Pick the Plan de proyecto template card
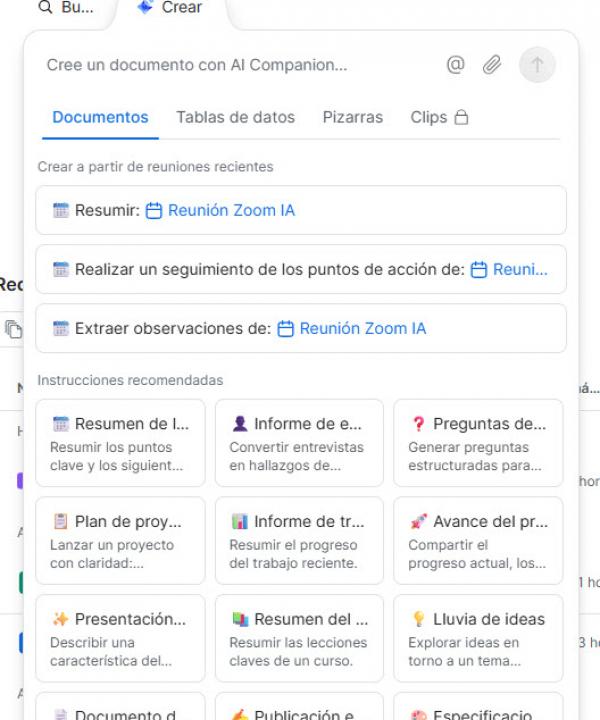The width and height of the screenshot is (600, 720). point(120,540)
